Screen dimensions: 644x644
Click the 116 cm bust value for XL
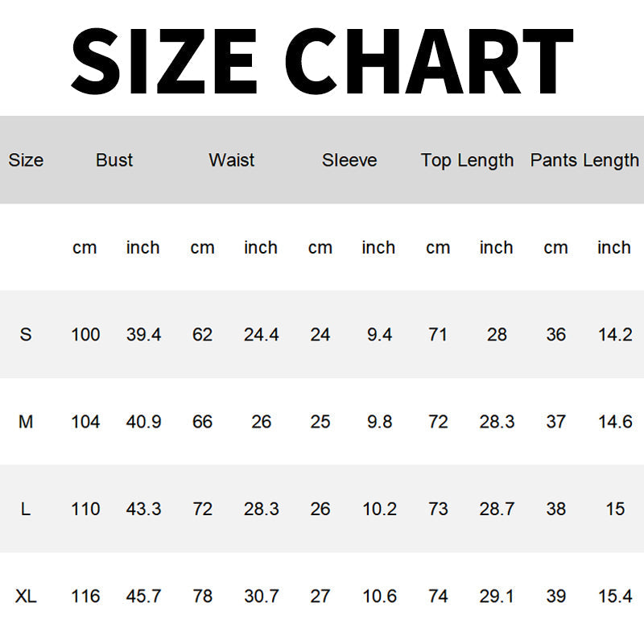coord(85,596)
